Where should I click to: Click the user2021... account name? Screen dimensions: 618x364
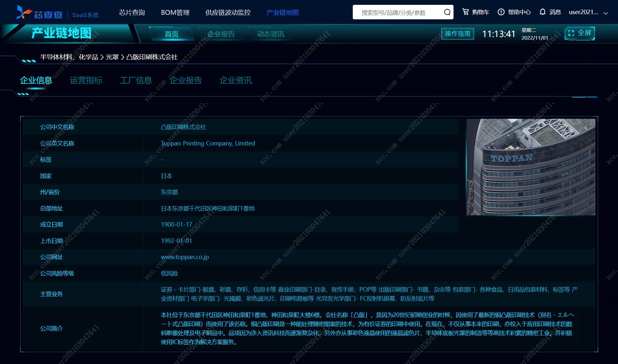(583, 12)
